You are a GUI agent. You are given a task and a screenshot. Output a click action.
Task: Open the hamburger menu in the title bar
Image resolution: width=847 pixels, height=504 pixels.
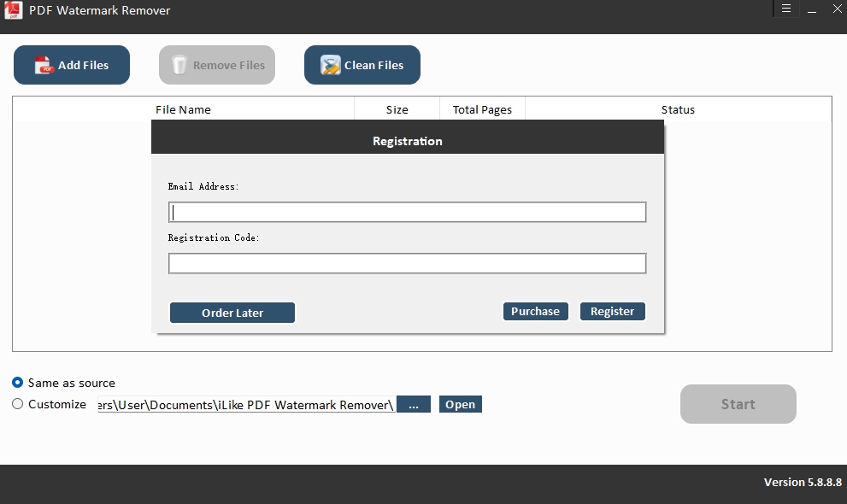[x=785, y=8]
